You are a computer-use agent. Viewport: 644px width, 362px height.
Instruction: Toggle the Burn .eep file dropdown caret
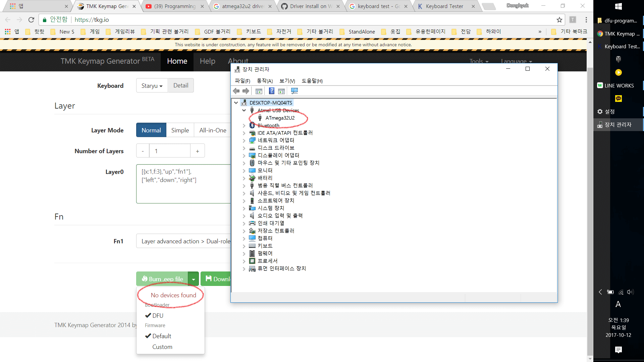194,279
